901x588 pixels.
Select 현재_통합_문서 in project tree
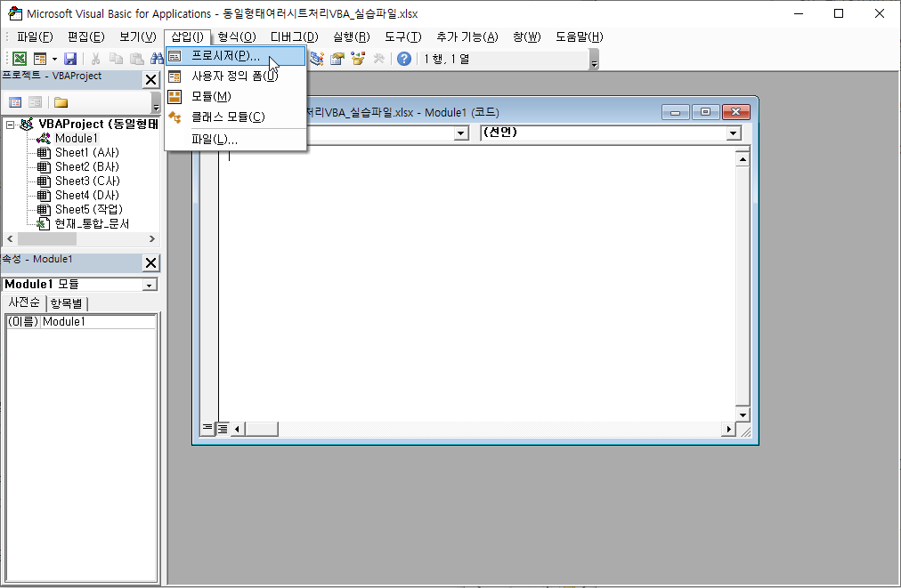[x=92, y=223]
